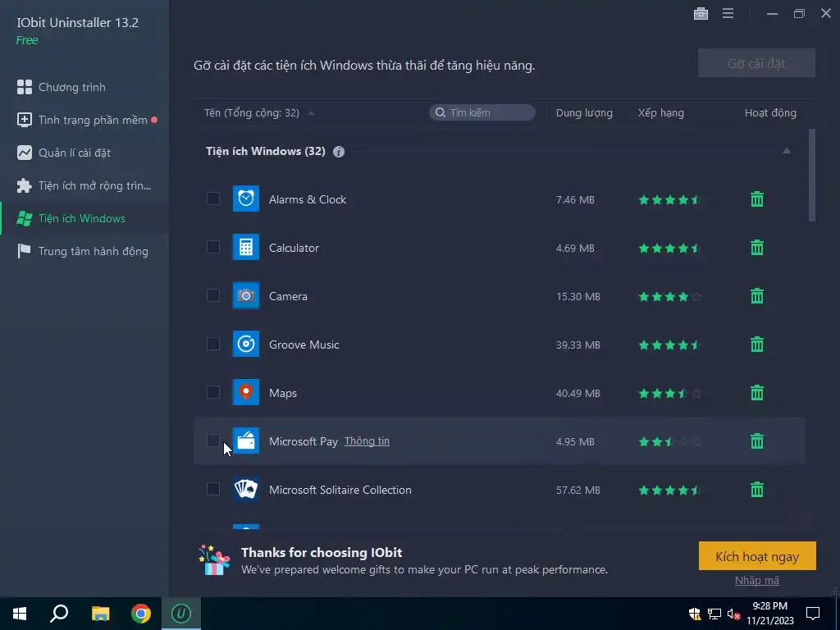Open the notification center icon

813,614
